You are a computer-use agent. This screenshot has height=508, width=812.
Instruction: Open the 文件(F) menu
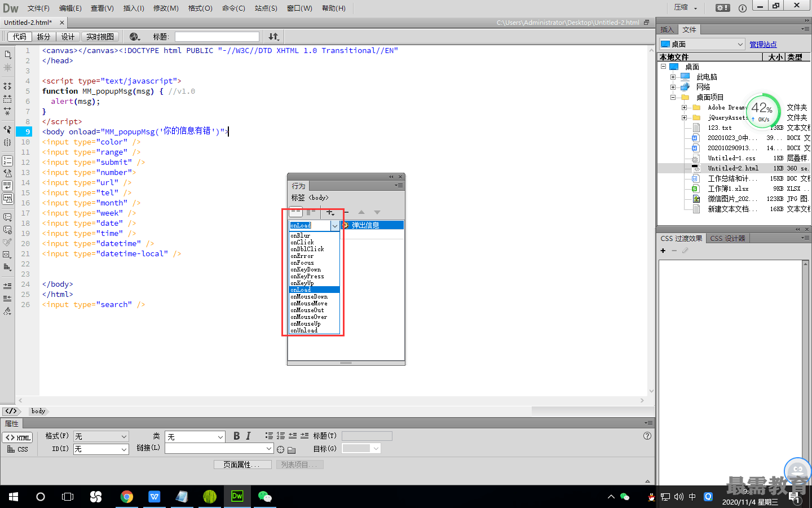pyautogui.click(x=38, y=8)
